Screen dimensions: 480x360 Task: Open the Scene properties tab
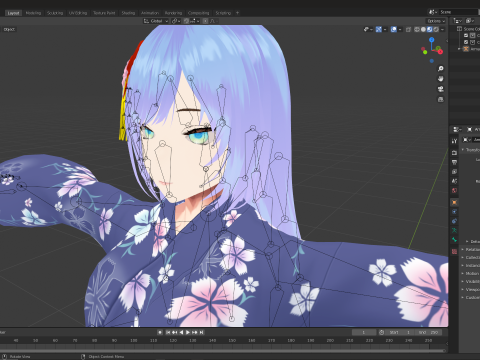tap(454, 181)
